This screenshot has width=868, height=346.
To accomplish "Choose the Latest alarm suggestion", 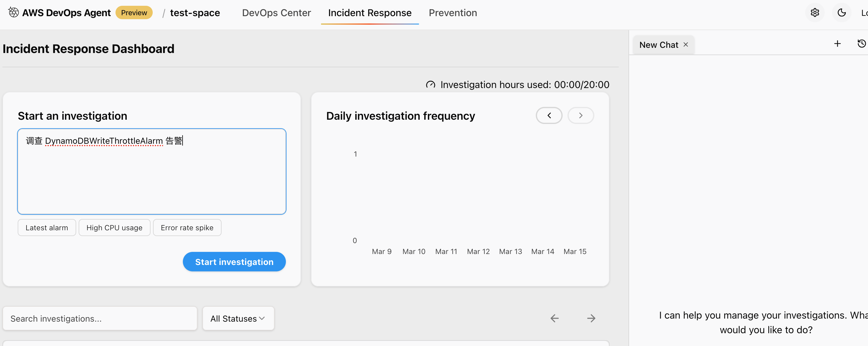I will [x=47, y=228].
